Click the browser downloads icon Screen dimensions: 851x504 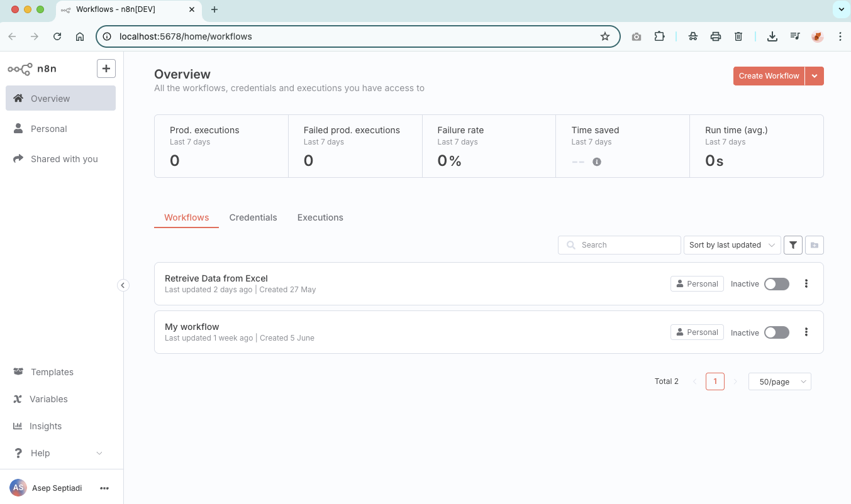[772, 36]
